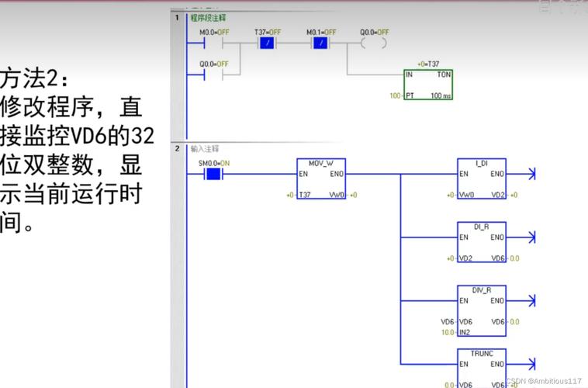The width and height of the screenshot is (588, 388).
Task: Select the T37 normally closed contact
Action: 268,43
